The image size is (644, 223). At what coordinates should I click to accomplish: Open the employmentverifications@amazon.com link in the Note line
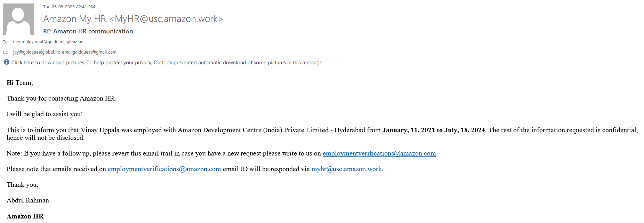tap(379, 153)
